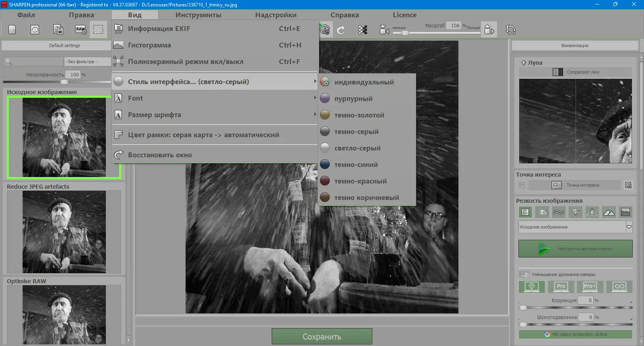644x346 pixels.
Task: Select the waves sharpening mode icon
Action: coord(559,212)
